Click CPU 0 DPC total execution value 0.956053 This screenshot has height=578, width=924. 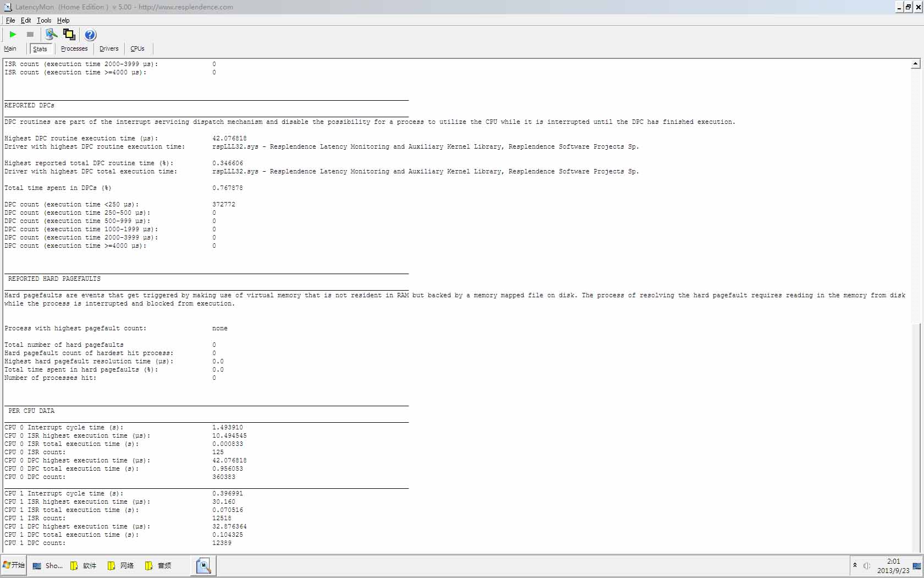pos(228,468)
